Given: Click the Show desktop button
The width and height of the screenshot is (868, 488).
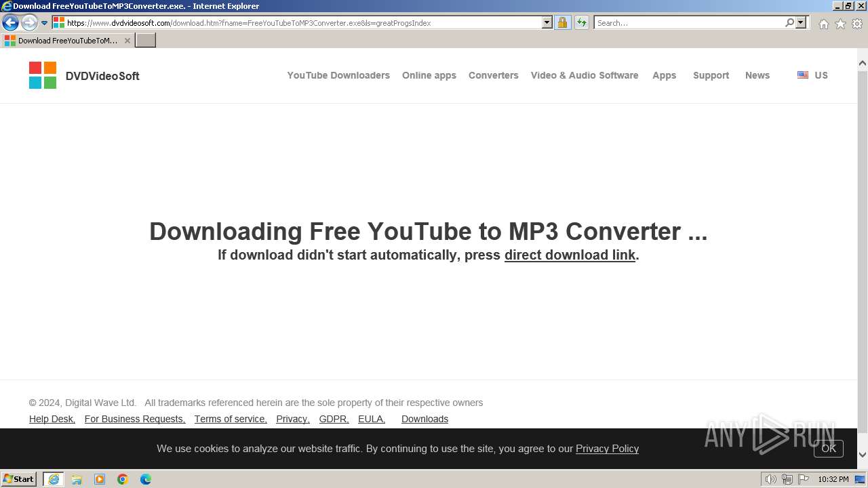Looking at the screenshot, I should click(x=861, y=479).
